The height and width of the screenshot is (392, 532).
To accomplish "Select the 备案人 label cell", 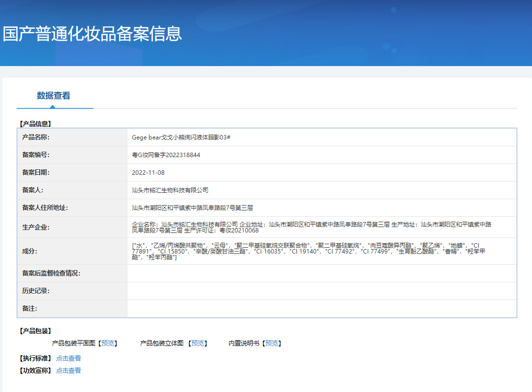I will point(73,190).
